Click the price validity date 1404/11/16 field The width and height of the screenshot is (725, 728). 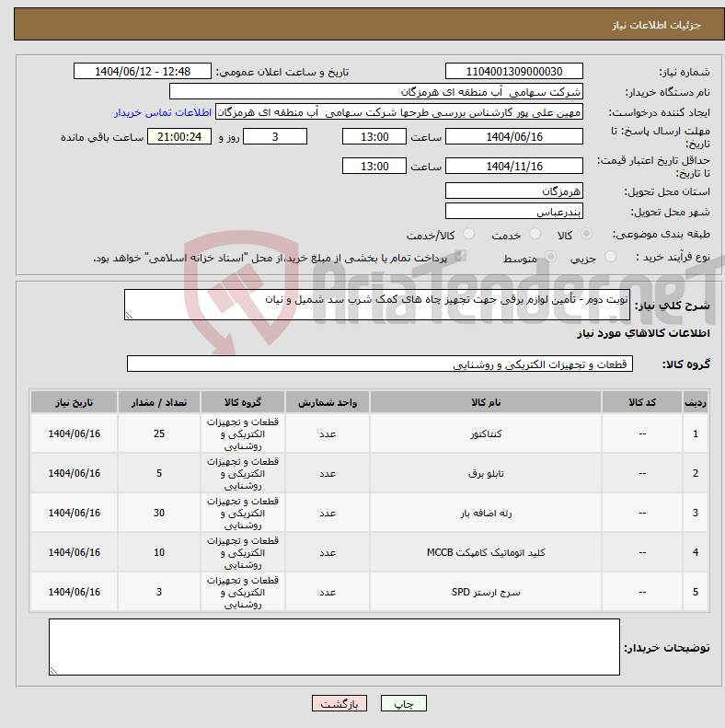(x=513, y=166)
